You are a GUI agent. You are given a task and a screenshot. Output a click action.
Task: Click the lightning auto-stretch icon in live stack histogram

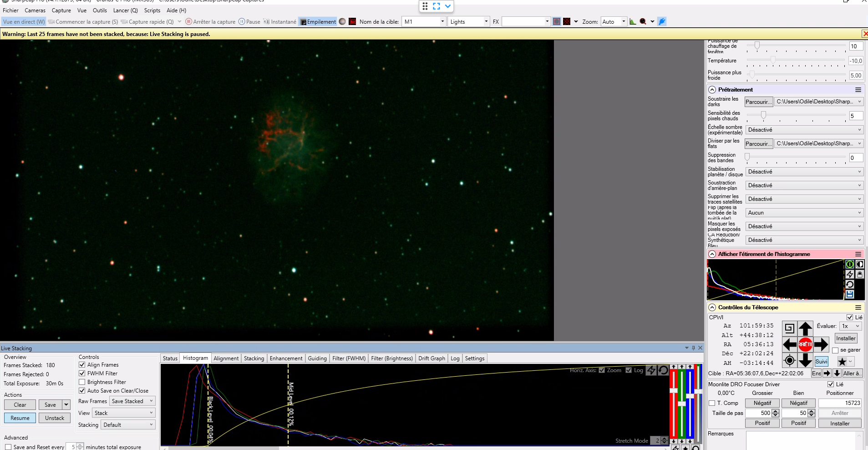pos(651,370)
